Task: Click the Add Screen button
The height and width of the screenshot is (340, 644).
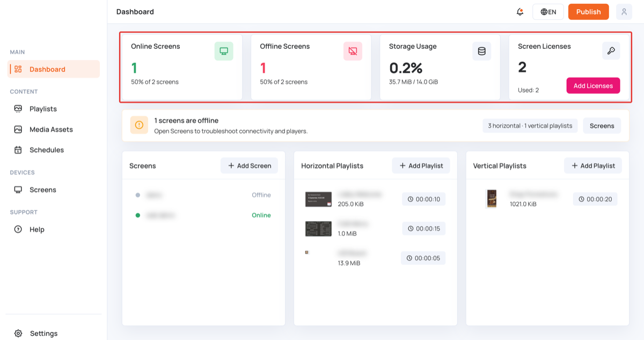Action: 249,165
